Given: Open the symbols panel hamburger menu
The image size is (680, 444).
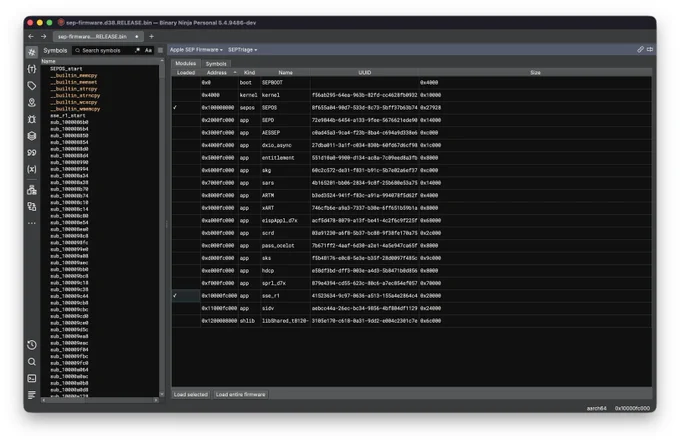Looking at the screenshot, I should (160, 50).
